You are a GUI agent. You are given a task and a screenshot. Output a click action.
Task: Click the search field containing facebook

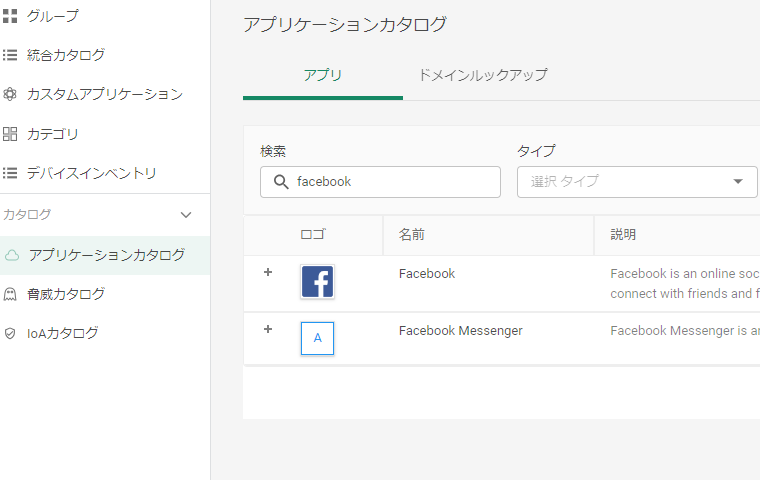[x=380, y=182]
